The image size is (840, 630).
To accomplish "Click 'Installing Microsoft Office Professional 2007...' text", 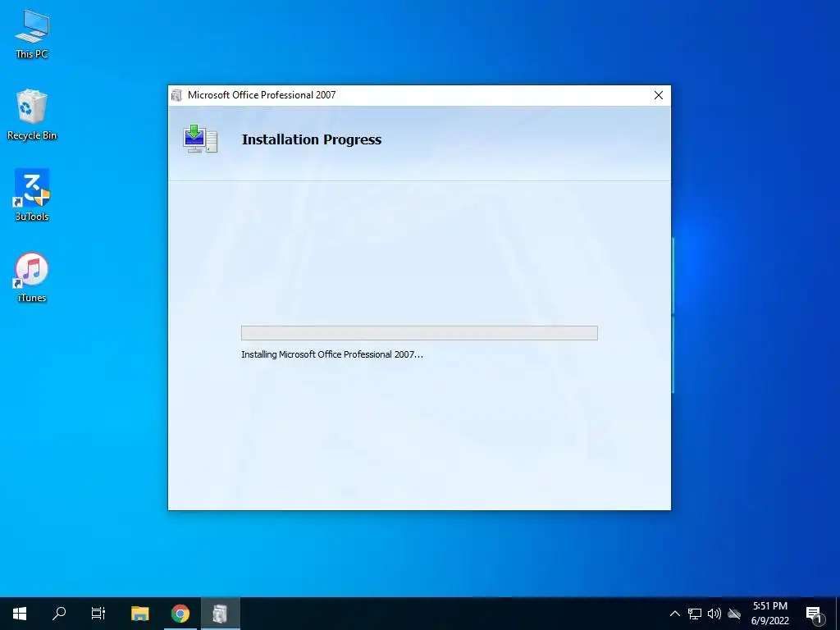I will (332, 354).
